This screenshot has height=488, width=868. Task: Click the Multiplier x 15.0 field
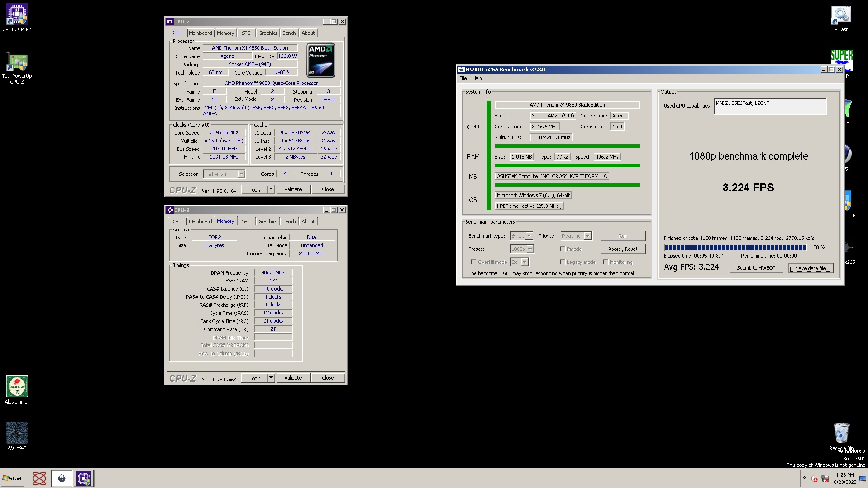click(224, 141)
